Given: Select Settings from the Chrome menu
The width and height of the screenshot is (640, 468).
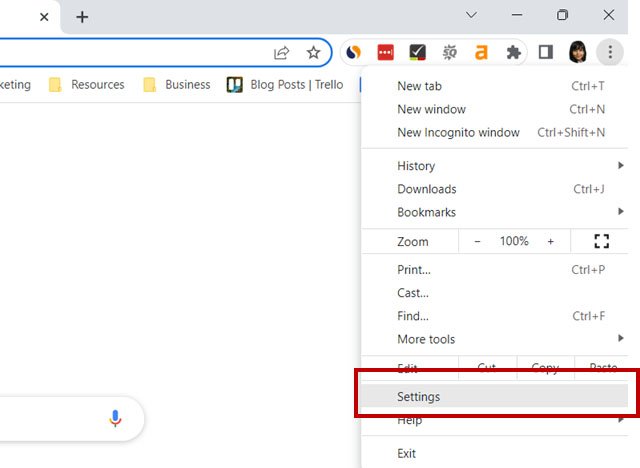Looking at the screenshot, I should 418,397.
